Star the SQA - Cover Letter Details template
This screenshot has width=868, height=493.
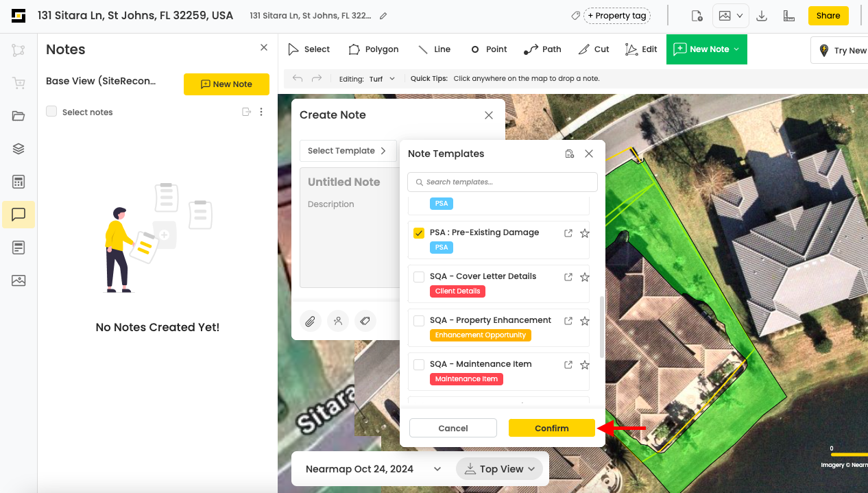[x=585, y=277]
